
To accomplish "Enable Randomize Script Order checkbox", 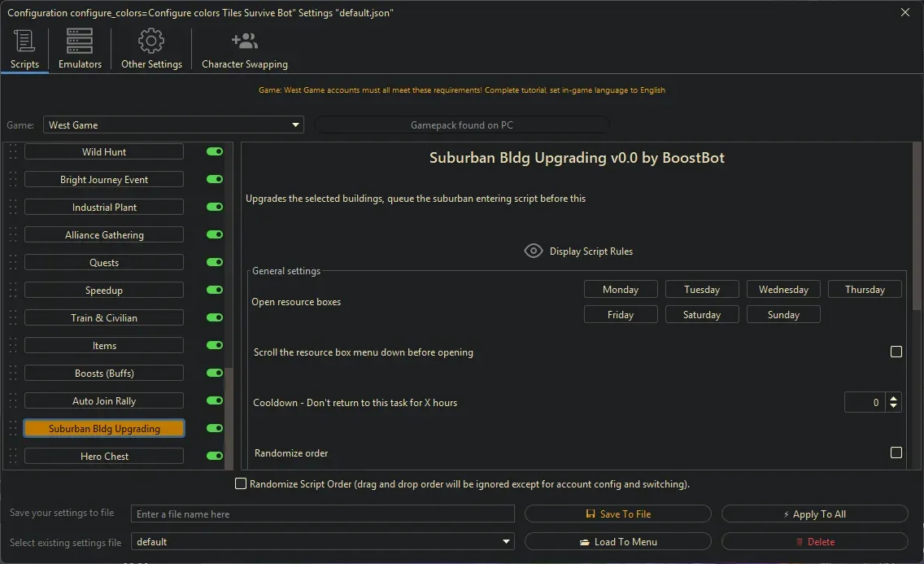I will pos(241,483).
